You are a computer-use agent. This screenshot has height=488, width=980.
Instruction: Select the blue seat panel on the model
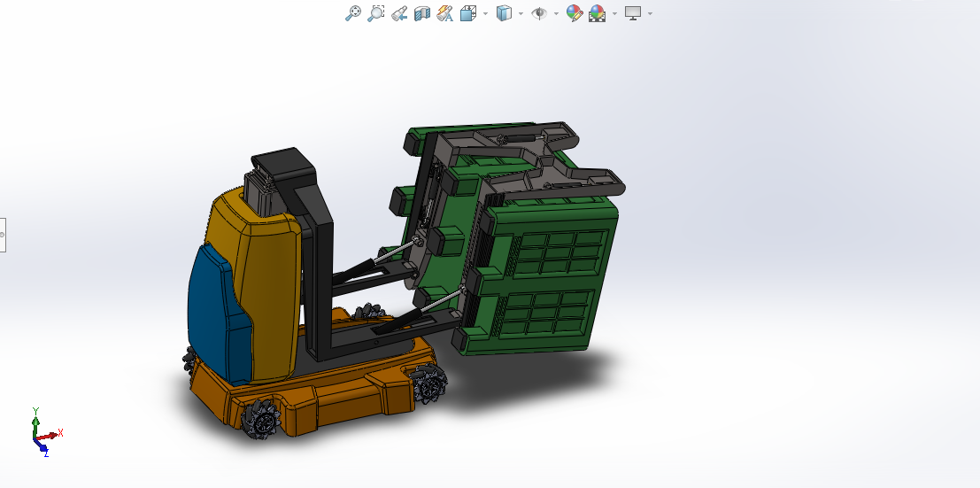point(214,310)
